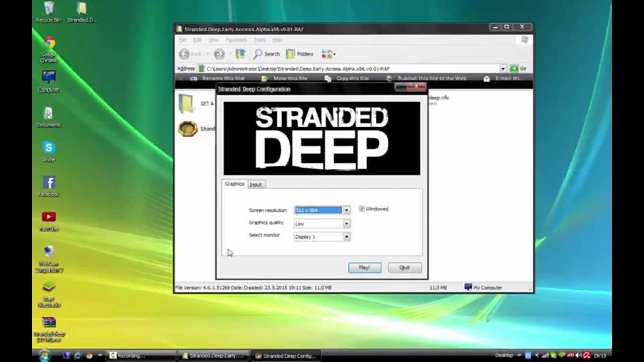Click the Windows Start orb
This screenshot has height=362, width=644.
(x=44, y=355)
